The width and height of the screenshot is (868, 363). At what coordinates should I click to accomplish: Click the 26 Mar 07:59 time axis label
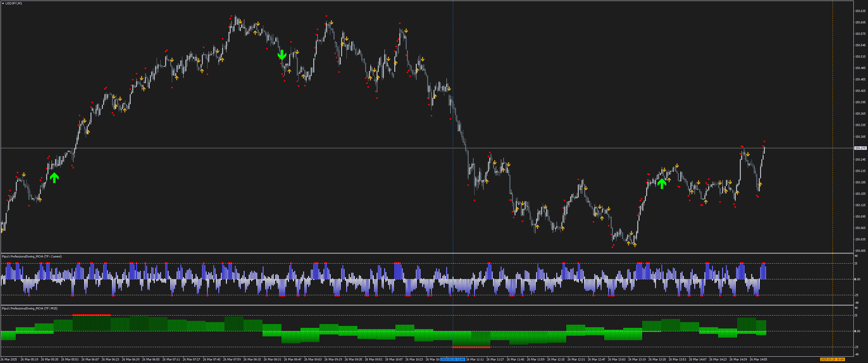point(232,360)
